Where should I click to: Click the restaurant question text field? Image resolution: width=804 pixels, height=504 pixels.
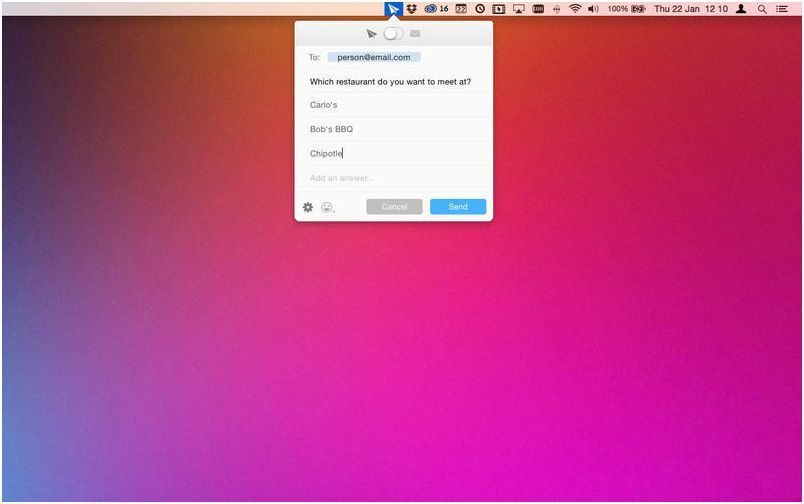point(391,81)
